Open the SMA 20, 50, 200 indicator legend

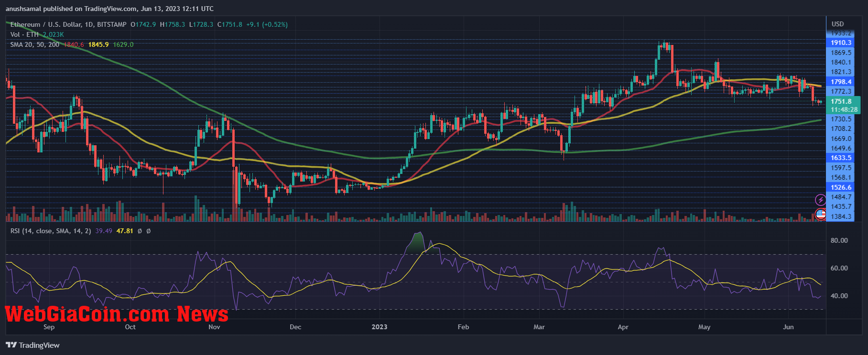point(35,44)
